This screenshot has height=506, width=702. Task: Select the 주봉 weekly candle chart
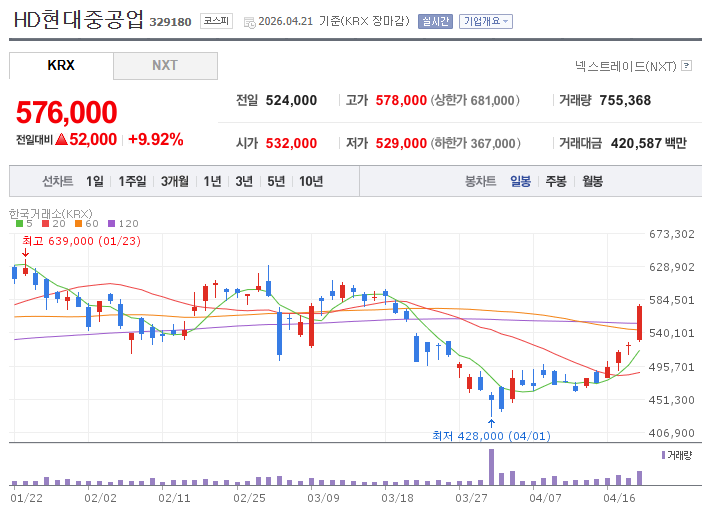click(556, 181)
